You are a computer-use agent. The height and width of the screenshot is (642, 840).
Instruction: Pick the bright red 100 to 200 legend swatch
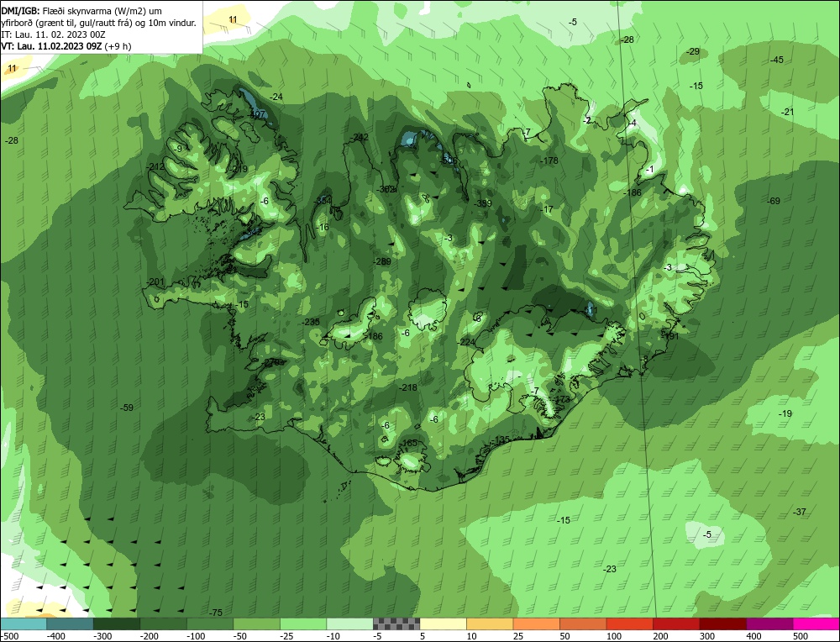click(x=629, y=624)
